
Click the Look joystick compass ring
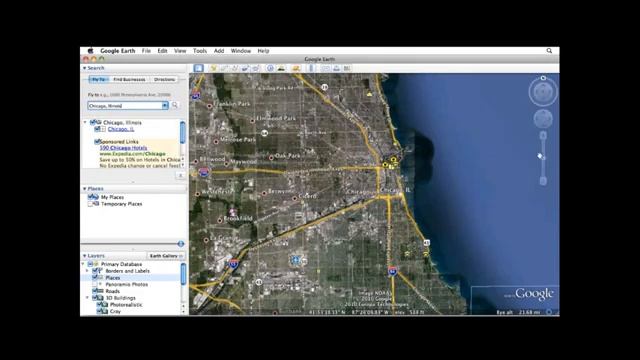pos(543,92)
